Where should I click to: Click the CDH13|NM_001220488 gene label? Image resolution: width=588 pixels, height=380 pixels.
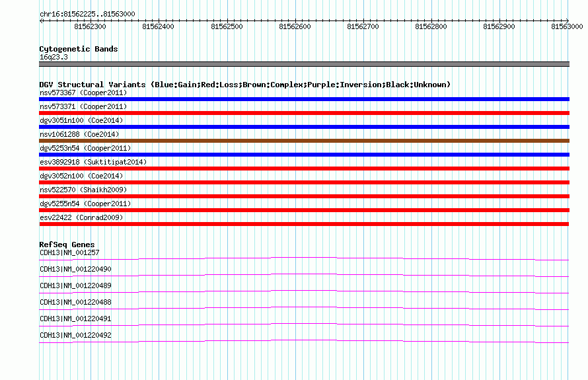coord(75,303)
